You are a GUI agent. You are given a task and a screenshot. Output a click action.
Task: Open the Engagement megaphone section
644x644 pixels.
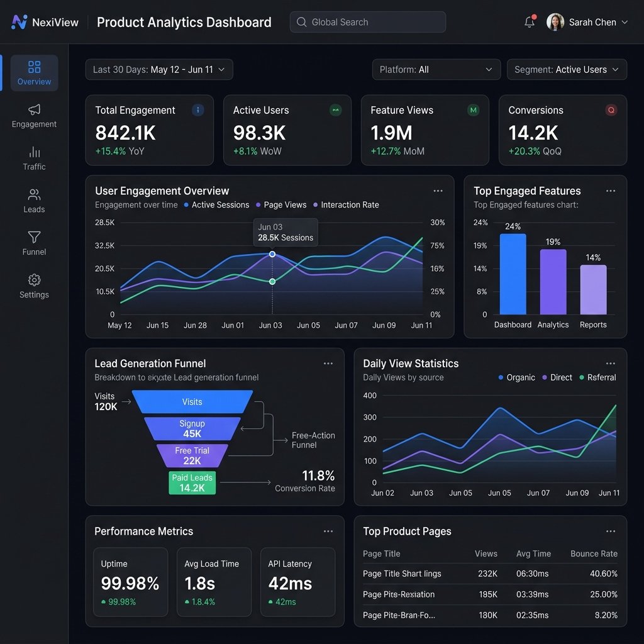34,116
